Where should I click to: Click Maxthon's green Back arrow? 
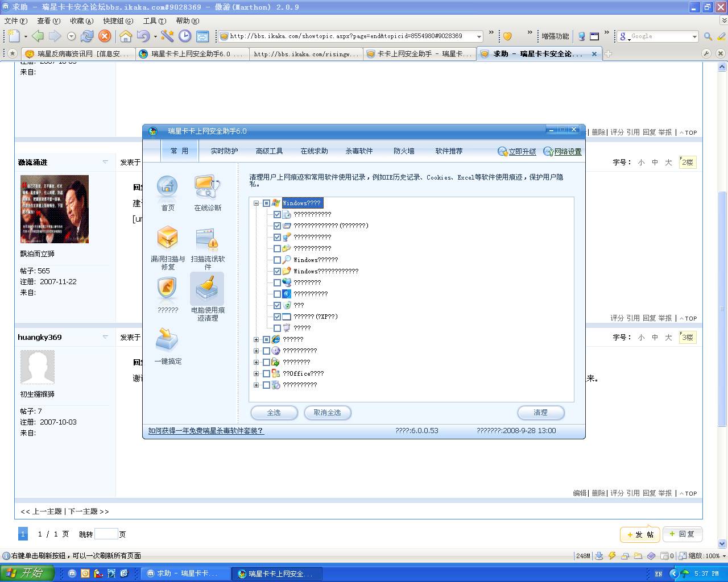(38, 36)
